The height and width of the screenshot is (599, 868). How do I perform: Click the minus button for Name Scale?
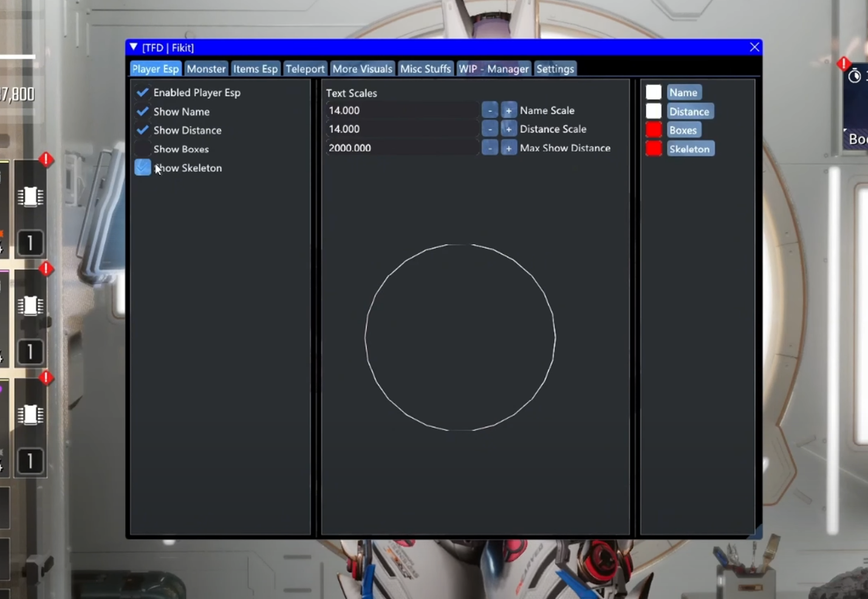490,111
